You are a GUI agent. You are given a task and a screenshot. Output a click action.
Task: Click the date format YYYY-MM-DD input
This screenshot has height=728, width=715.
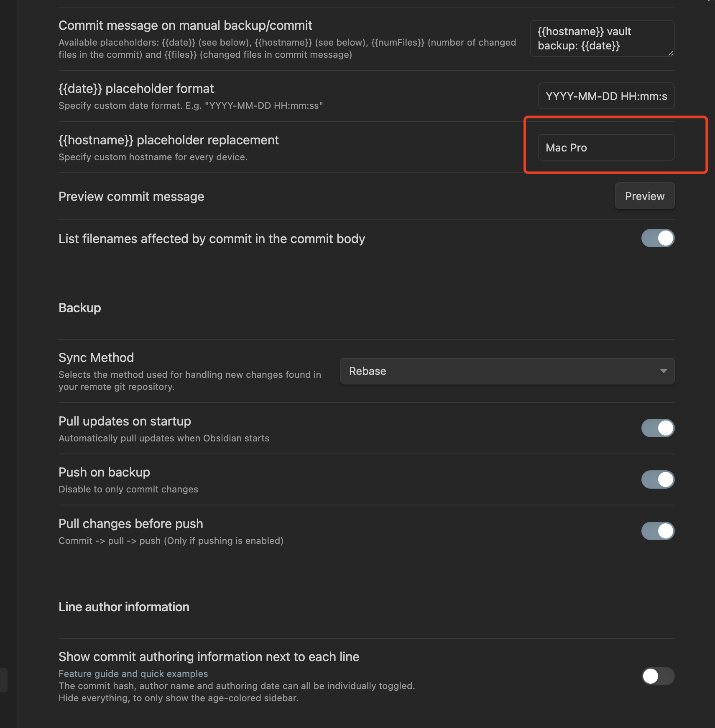tap(606, 96)
